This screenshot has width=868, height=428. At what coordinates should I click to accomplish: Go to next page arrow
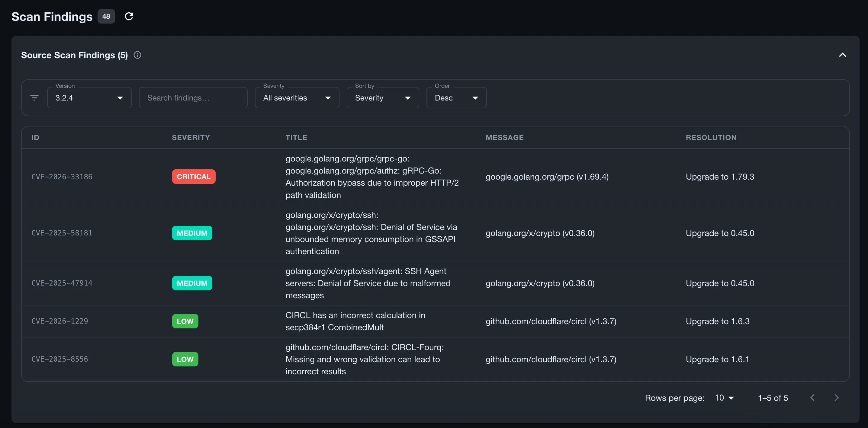click(x=836, y=398)
